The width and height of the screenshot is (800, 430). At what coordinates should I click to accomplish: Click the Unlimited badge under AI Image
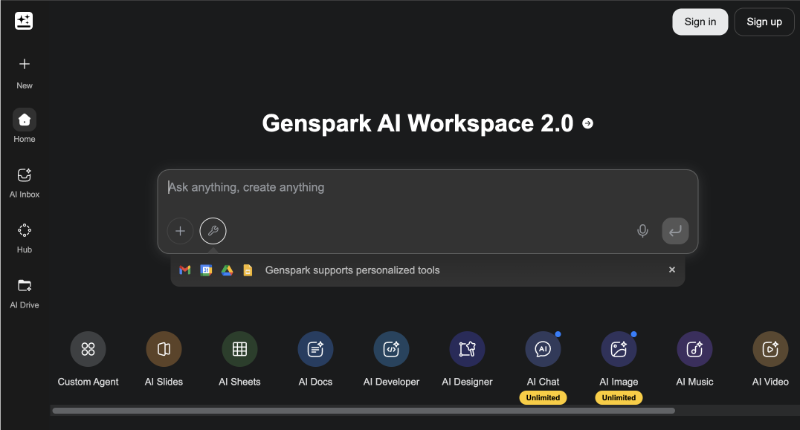tap(618, 397)
